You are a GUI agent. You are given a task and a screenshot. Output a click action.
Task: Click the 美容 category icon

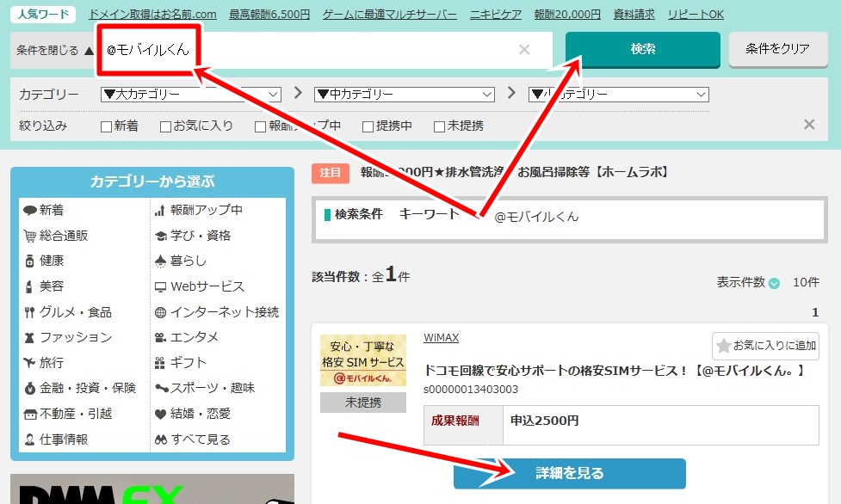tap(29, 286)
